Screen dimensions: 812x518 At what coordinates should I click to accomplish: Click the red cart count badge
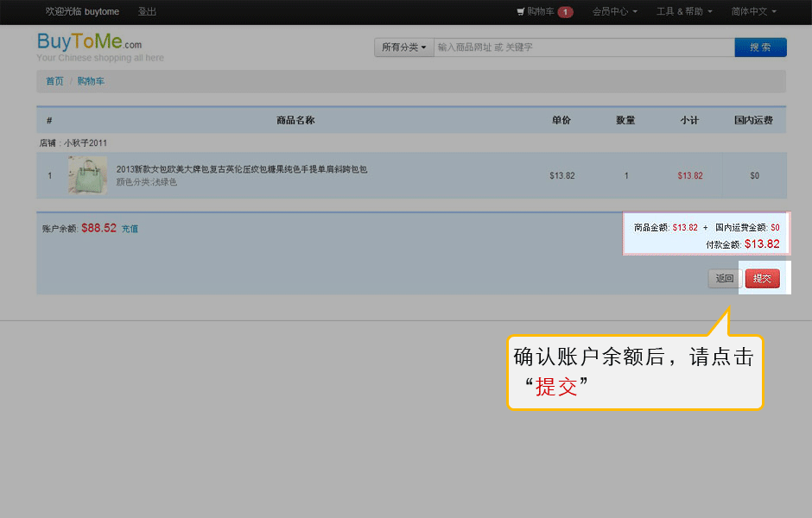pos(565,12)
